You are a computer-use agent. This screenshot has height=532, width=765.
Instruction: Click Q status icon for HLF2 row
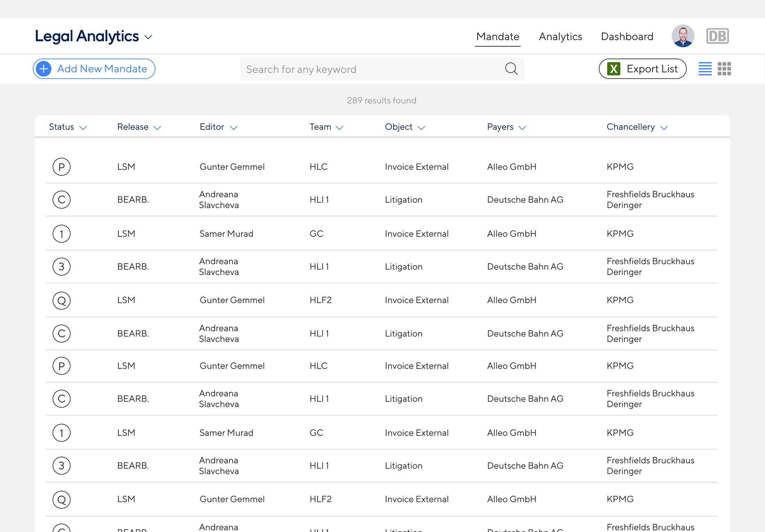[x=62, y=300]
